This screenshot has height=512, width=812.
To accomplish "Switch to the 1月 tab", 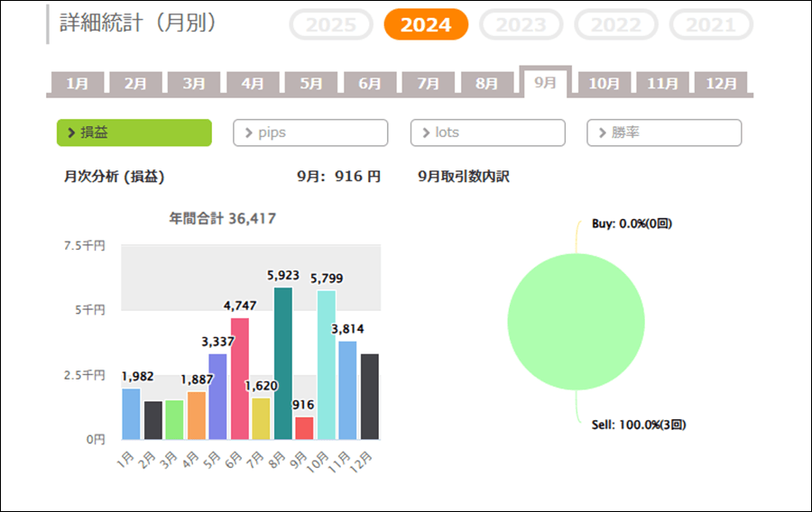I will point(77,84).
